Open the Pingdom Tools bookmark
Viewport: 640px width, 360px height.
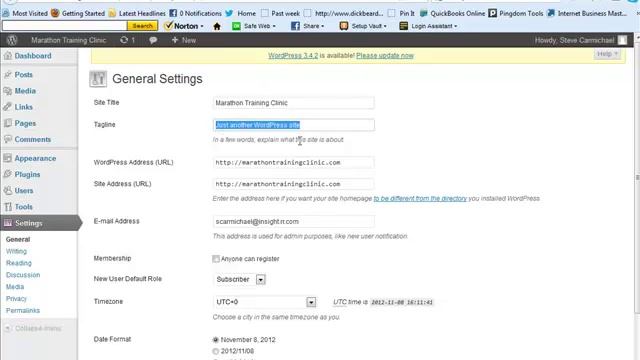click(516, 13)
